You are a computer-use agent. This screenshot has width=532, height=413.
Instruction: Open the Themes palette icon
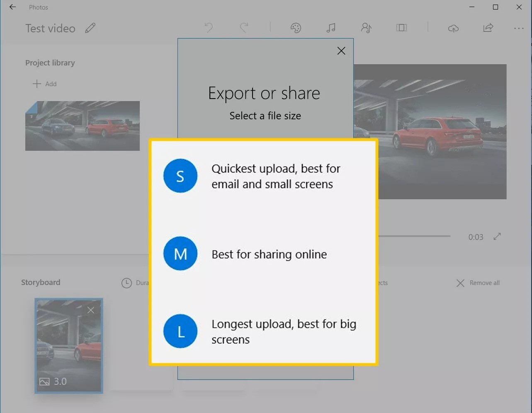click(296, 28)
